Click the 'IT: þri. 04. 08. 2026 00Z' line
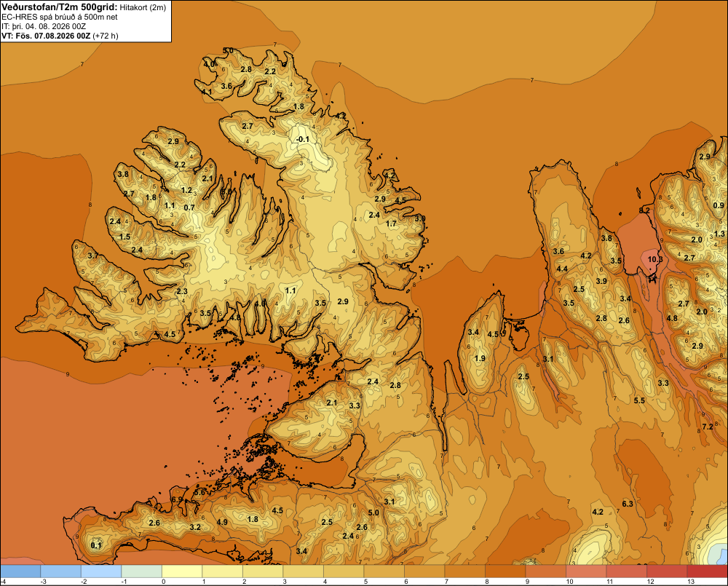 point(44,26)
